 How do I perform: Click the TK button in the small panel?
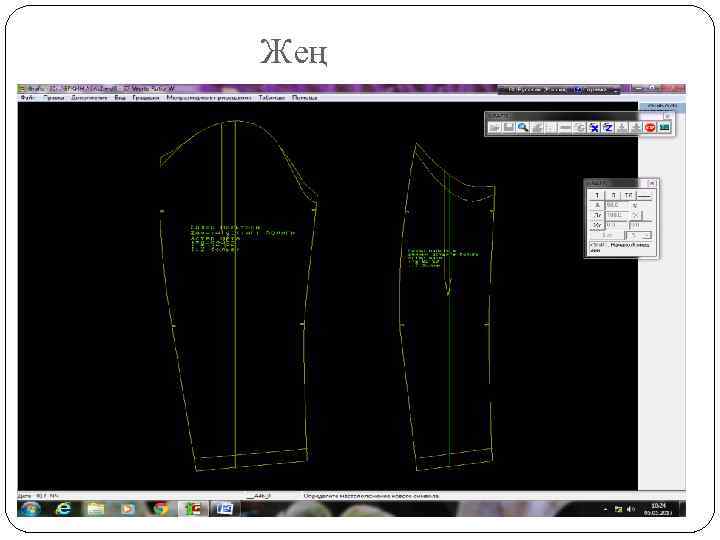pyautogui.click(x=628, y=196)
